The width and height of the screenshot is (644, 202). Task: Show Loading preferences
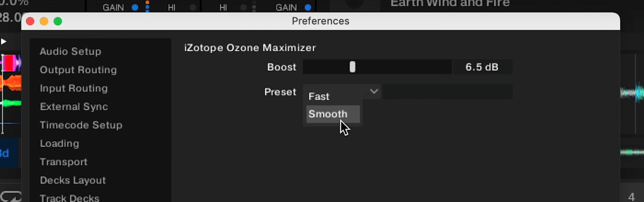[59, 144]
